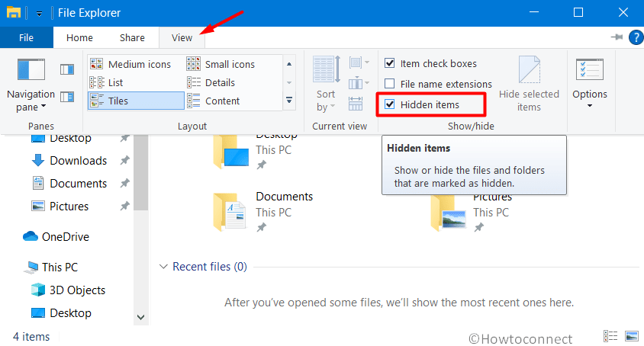The width and height of the screenshot is (644, 346).
Task: Open the Group by dropdown icon
Action: [x=359, y=62]
